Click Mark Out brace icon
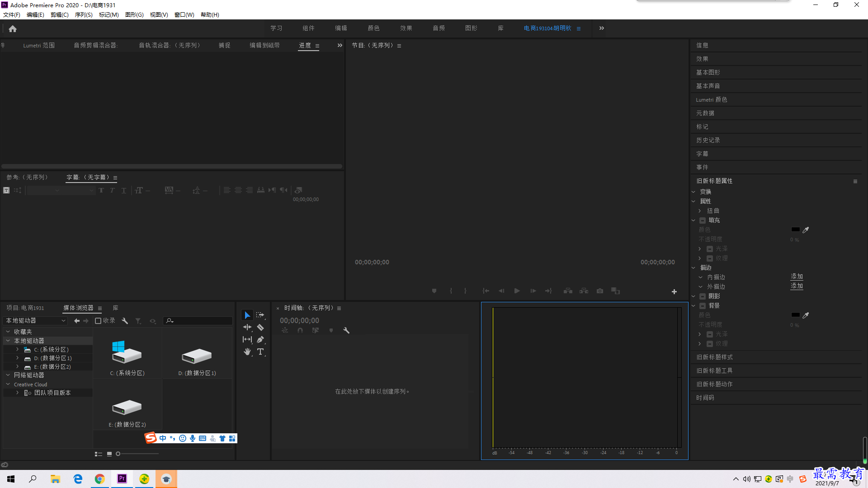This screenshot has height=488, width=868. [x=465, y=291]
